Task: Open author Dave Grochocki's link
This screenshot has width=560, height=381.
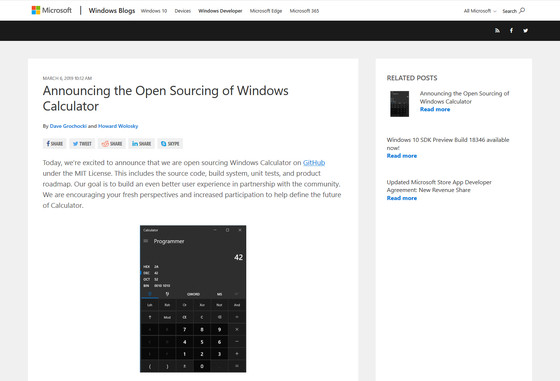Action: click(x=68, y=126)
